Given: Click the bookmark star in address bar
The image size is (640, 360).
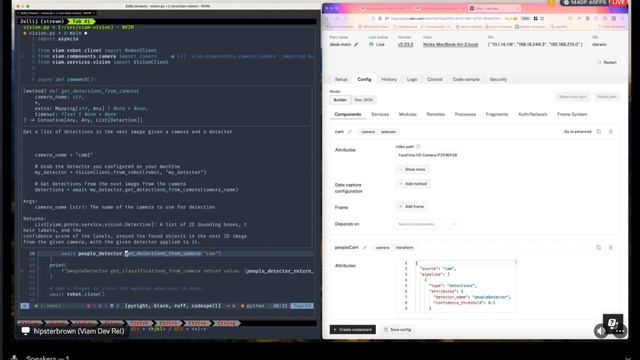Looking at the screenshot, I should pyautogui.click(x=542, y=19).
